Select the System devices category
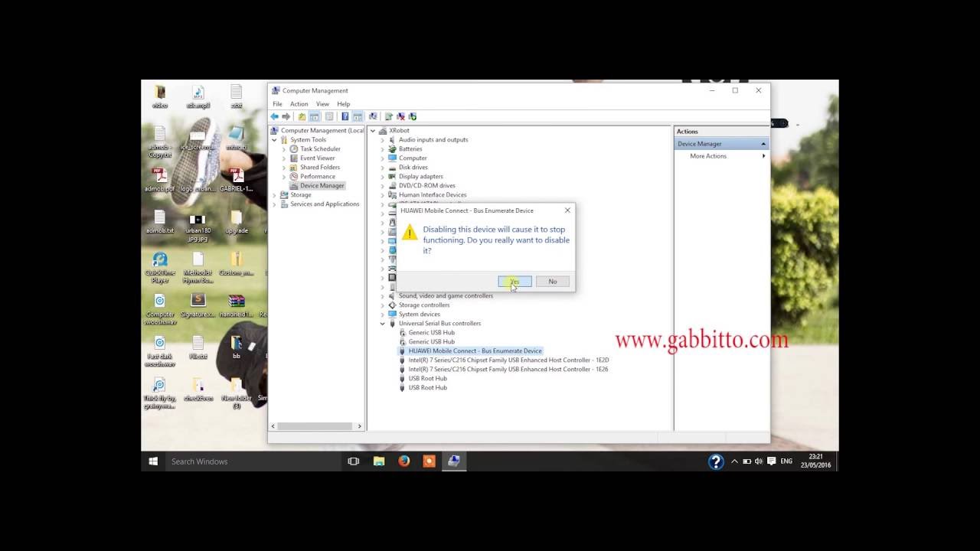 420,315
